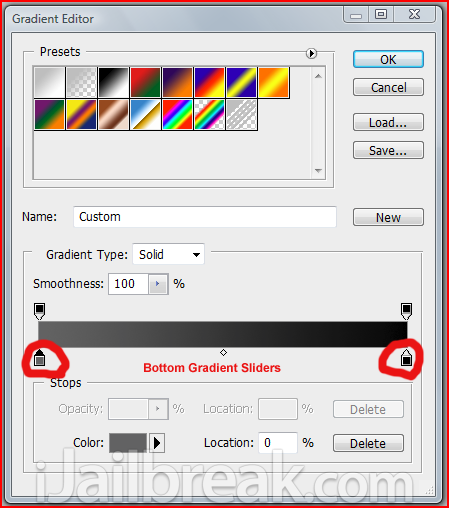Open the Gradient Type dropdown
Image resolution: width=449 pixels, height=508 pixels.
click(168, 255)
